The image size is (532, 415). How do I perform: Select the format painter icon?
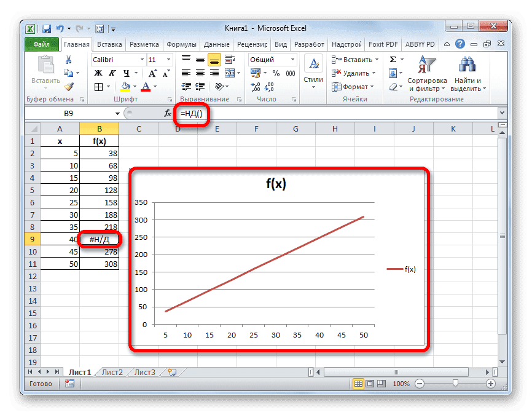pos(70,86)
